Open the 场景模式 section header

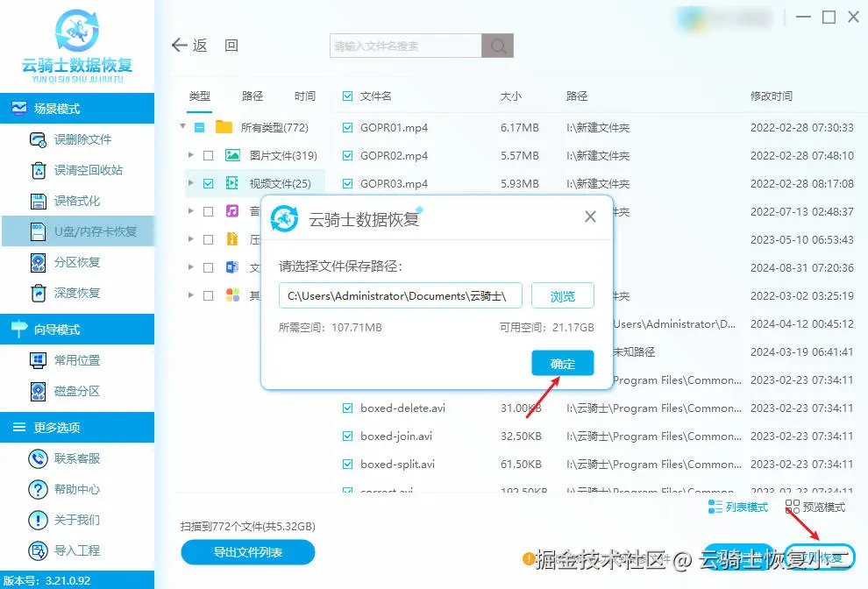coord(77,109)
